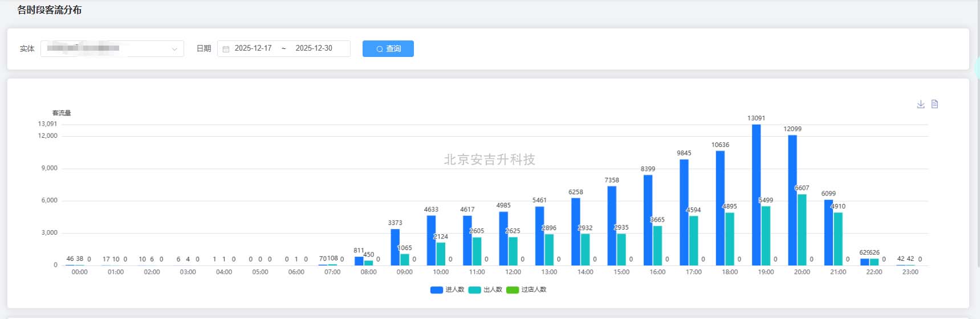This screenshot has width=980, height=319.
Task: Expand the 实体 dropdown arrow
Action: (x=174, y=49)
